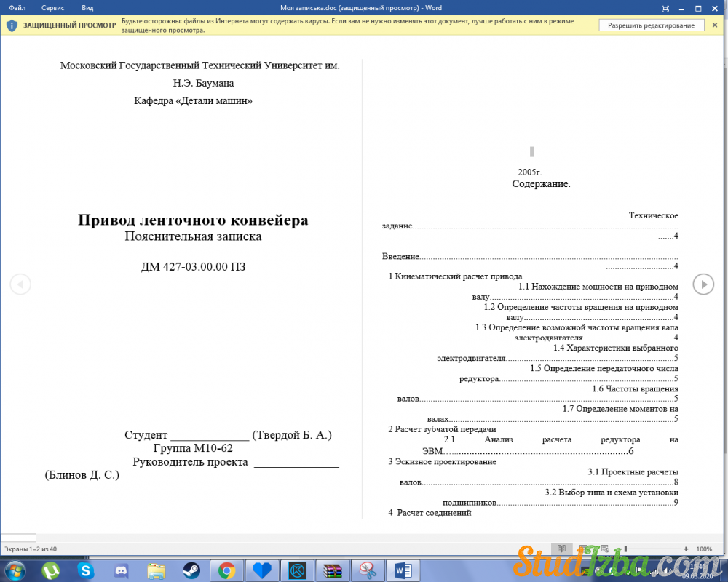Click the zoom slider in status bar
This screenshot has height=582, width=728.
pyautogui.click(x=652, y=549)
